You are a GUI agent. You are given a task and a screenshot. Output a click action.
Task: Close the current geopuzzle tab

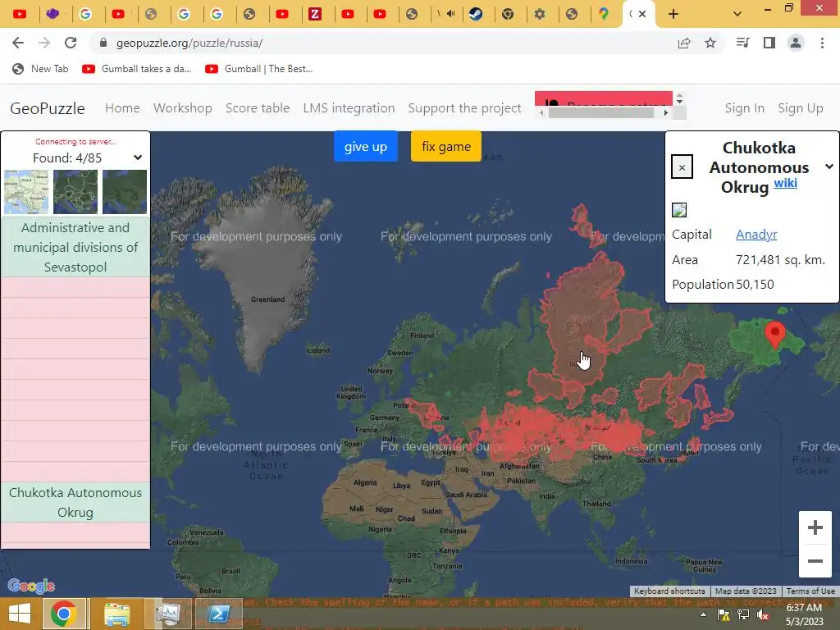tap(642, 14)
